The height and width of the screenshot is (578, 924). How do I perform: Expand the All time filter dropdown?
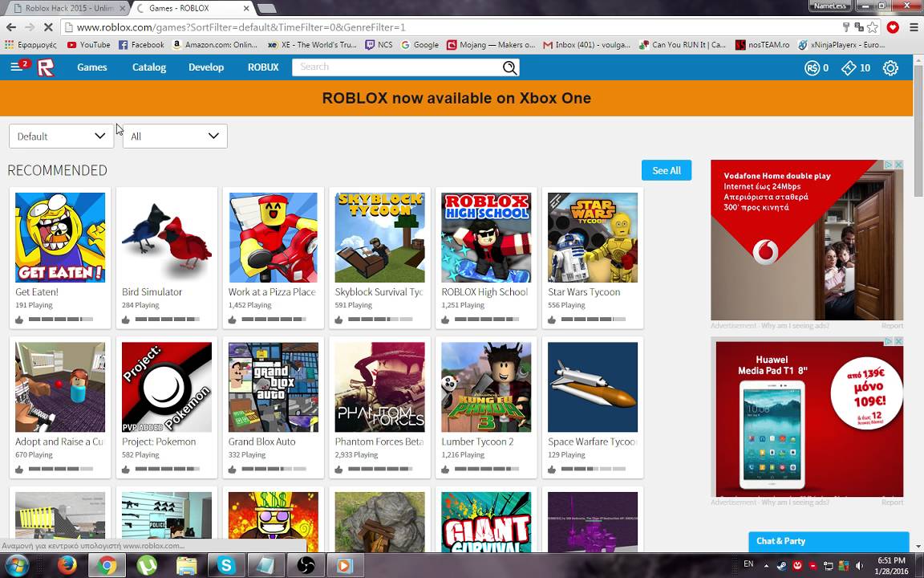[175, 136]
